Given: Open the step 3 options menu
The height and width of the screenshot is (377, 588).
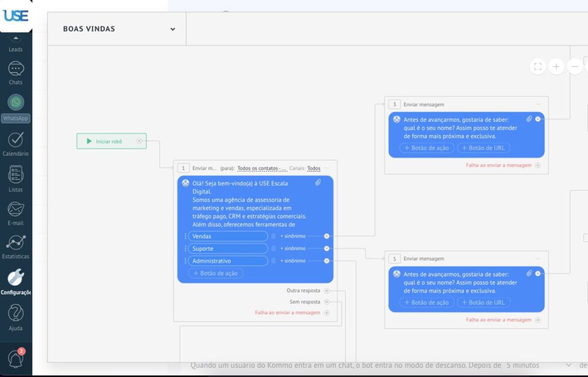Looking at the screenshot, I should pyautogui.click(x=538, y=105).
